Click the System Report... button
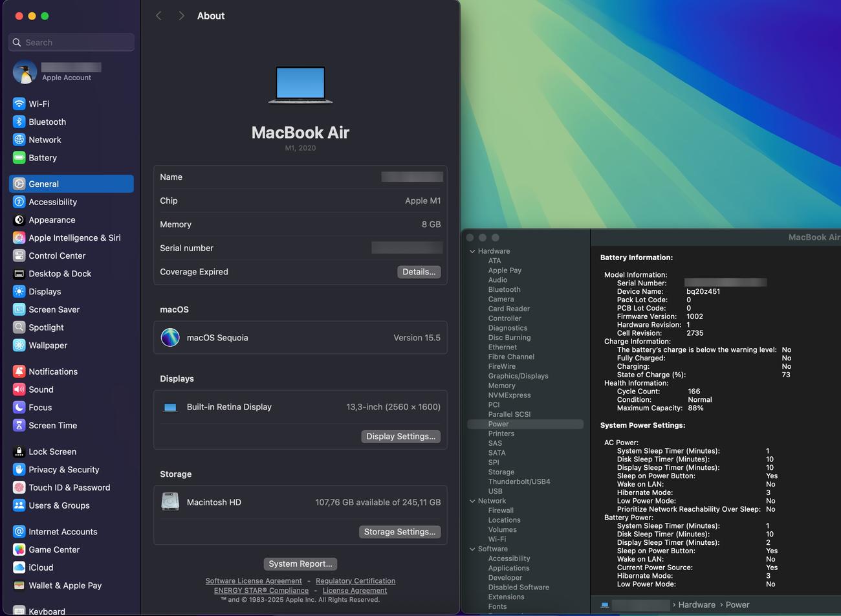Screen dimensions: 841x616 click(x=300, y=564)
